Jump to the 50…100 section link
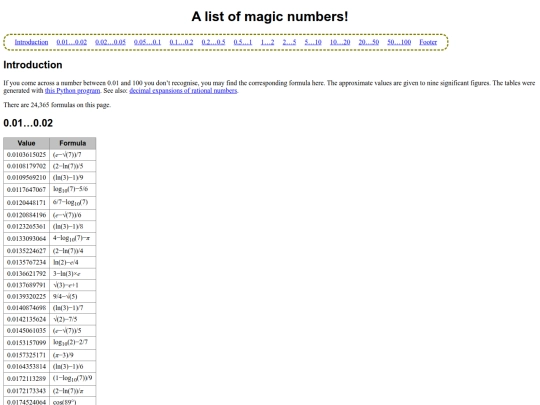The height and width of the screenshot is (405, 540). click(399, 42)
